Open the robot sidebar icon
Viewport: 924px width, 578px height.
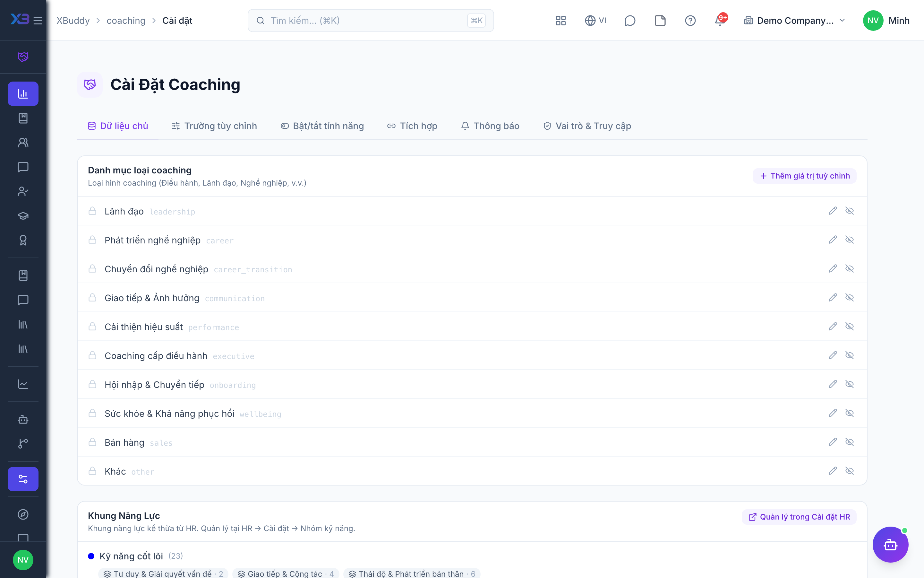tap(23, 419)
